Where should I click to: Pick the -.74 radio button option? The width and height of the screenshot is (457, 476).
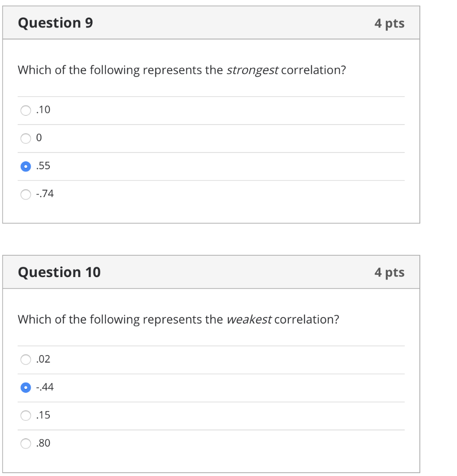tap(26, 194)
